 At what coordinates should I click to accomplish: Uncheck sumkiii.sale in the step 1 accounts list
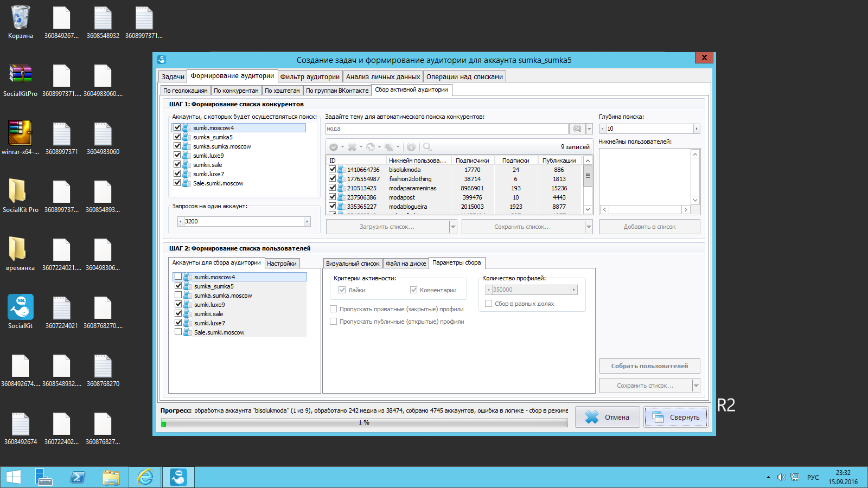(177, 164)
